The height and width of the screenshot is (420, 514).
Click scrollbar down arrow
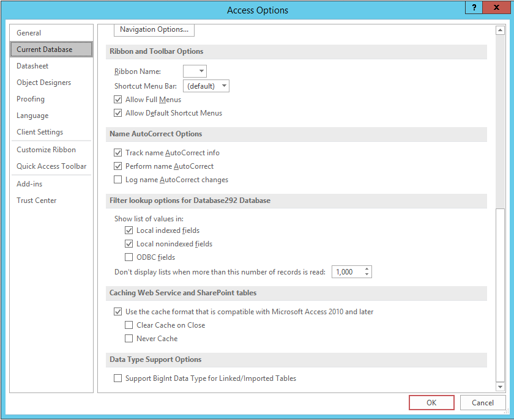500,387
